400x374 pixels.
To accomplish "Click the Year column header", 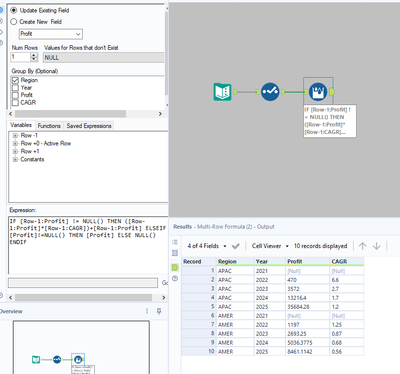I will click(270, 261).
